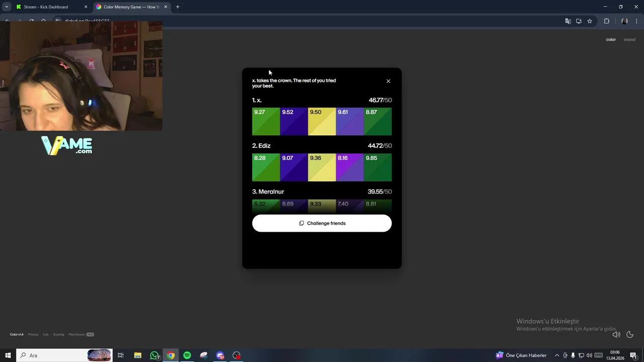Viewport: 644px width, 362px height.
Task: Click the install app icon in address bar
Action: pyautogui.click(x=579, y=21)
